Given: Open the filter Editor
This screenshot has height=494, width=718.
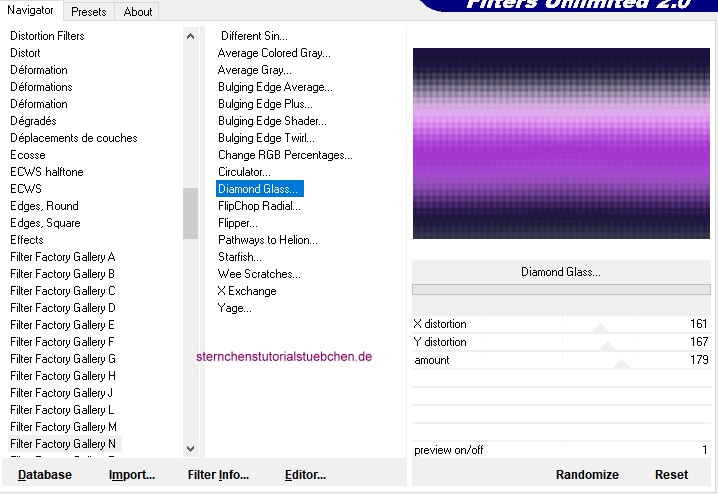Looking at the screenshot, I should click(305, 475).
